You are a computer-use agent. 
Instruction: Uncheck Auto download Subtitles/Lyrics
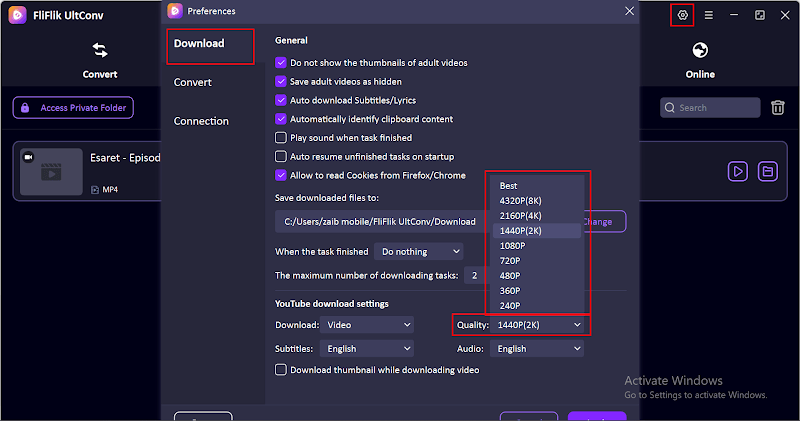[x=281, y=100]
